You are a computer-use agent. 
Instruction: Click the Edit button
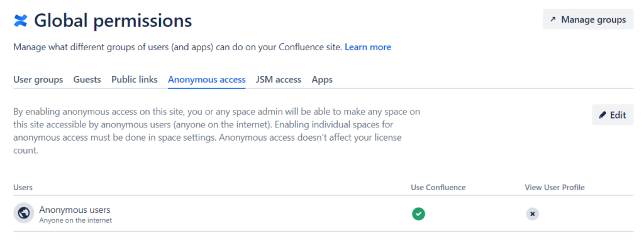pos(613,115)
